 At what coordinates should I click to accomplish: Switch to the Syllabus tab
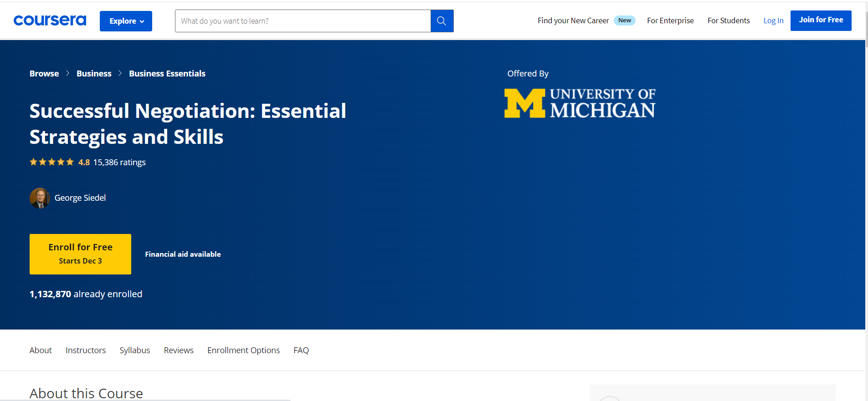click(x=134, y=350)
